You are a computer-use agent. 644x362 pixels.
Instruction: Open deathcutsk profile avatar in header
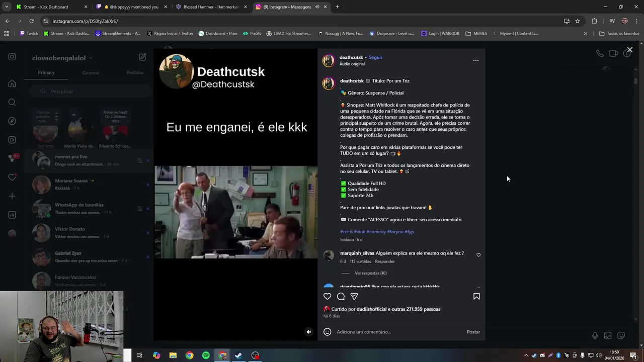pyautogui.click(x=329, y=60)
